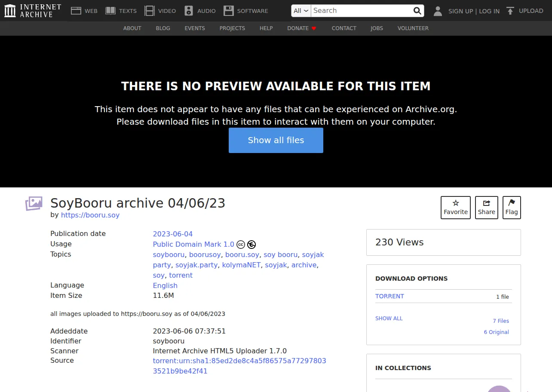
Task: Open the Jobs menu item
Action: 377,28
